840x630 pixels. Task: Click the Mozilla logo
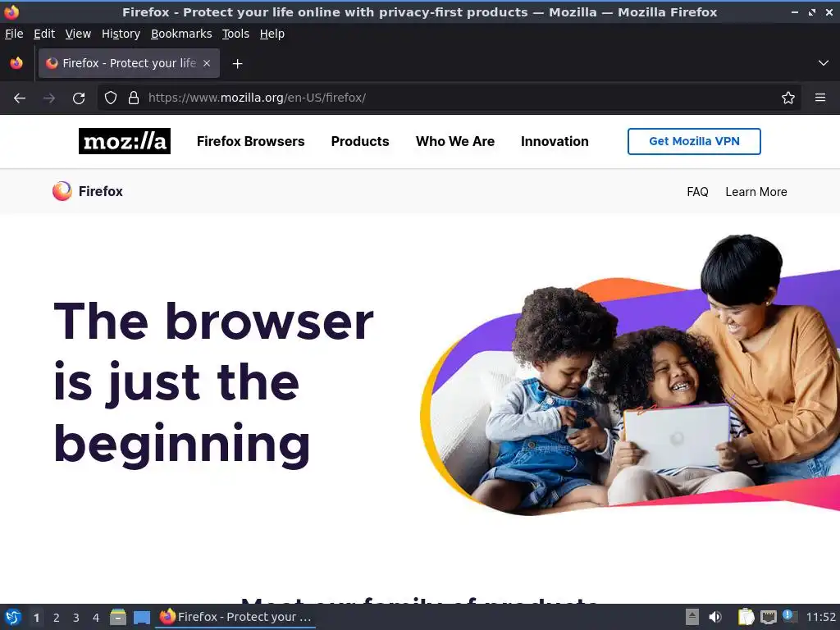tap(125, 141)
